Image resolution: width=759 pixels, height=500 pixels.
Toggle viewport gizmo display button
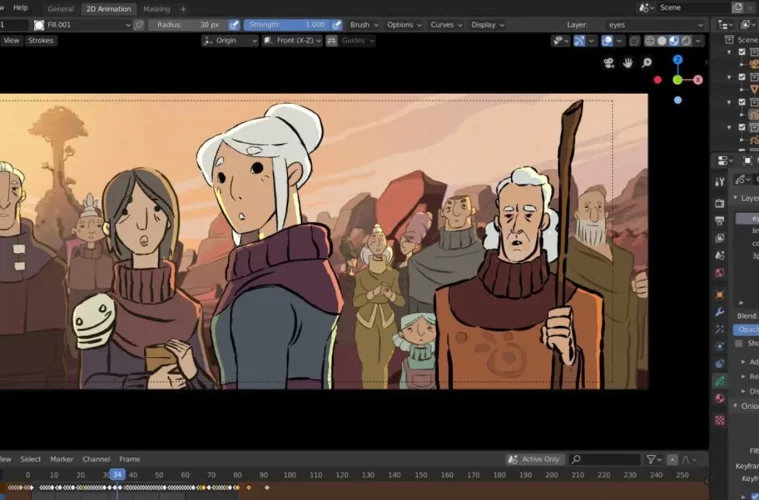[579, 41]
